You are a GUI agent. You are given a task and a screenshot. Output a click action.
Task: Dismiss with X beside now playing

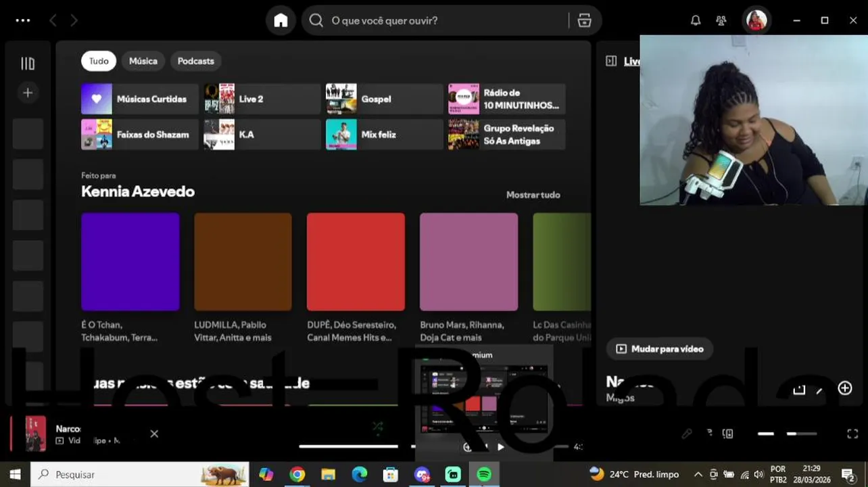pyautogui.click(x=154, y=434)
